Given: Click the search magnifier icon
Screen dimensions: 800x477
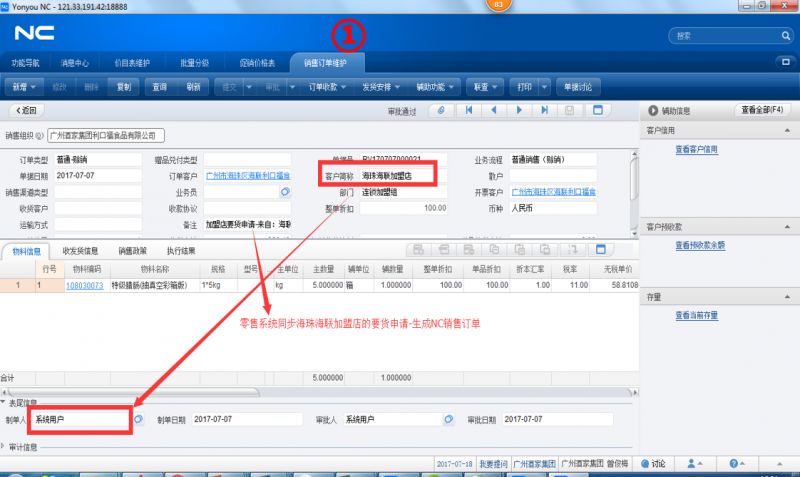Looking at the screenshot, I should click(x=786, y=36).
